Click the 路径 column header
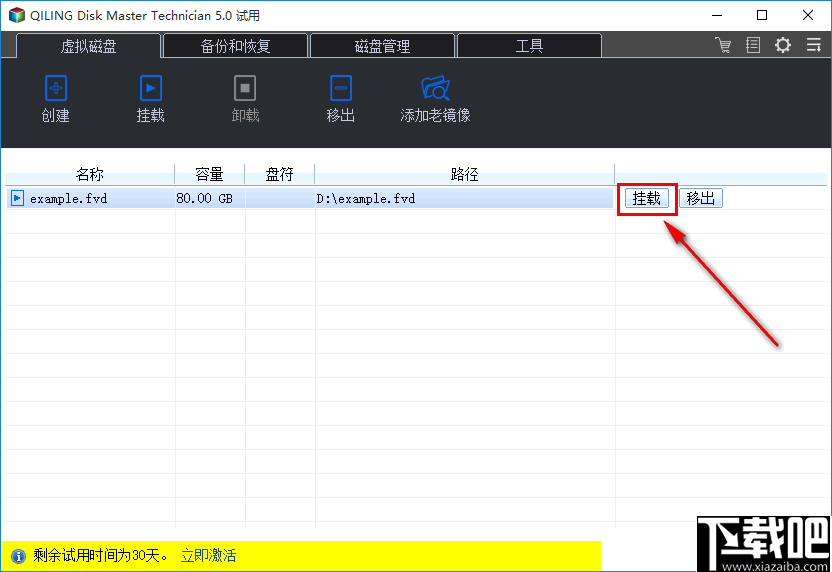Viewport: 832px width, 572px height. click(x=464, y=174)
